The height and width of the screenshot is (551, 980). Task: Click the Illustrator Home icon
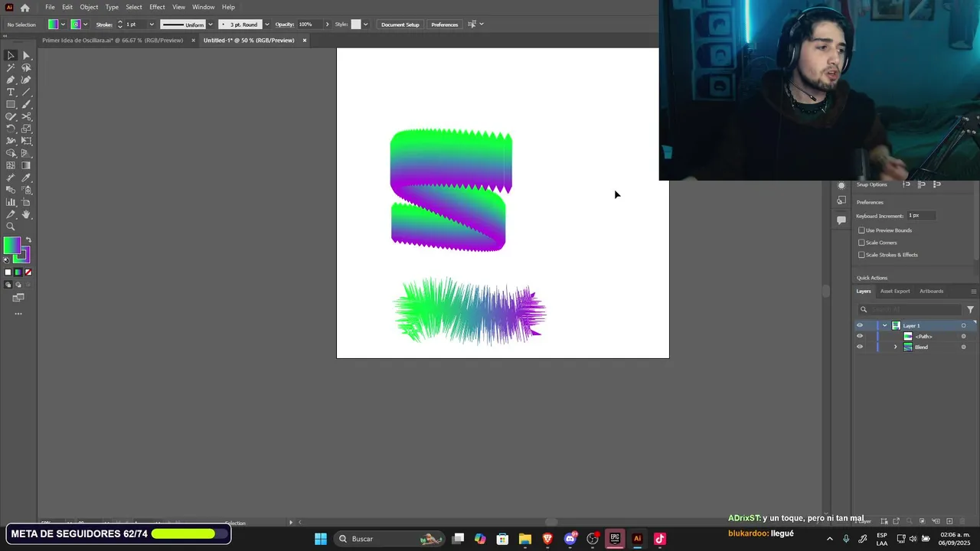tap(24, 8)
